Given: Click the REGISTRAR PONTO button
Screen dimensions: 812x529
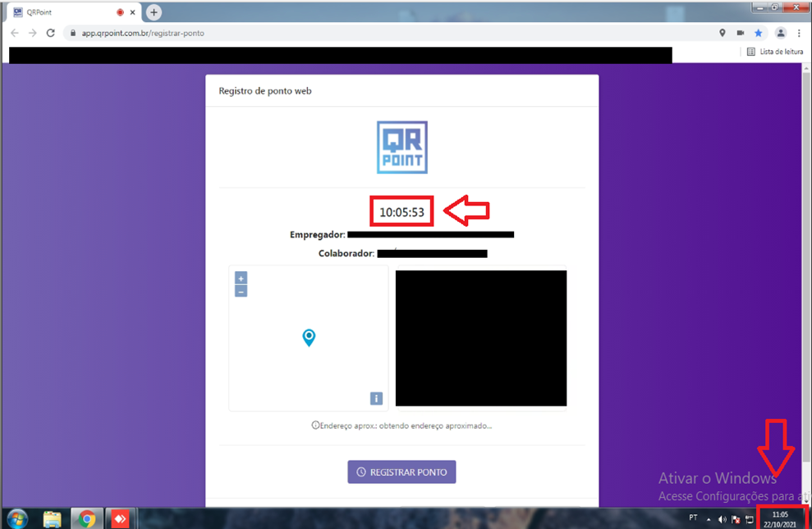Looking at the screenshot, I should [x=401, y=472].
